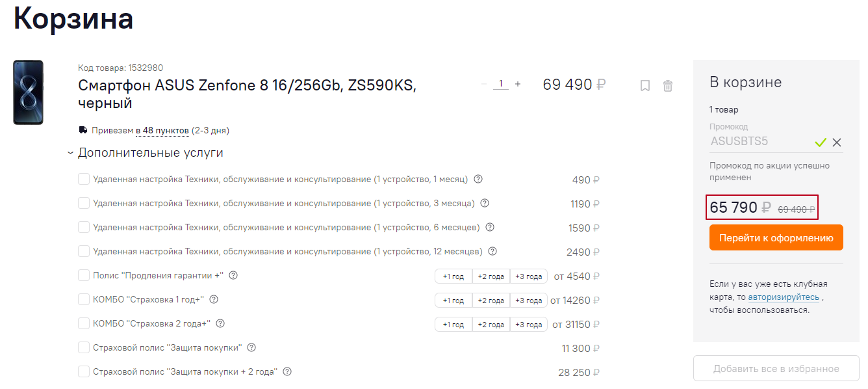Add the ASUS Zenfone to favorites (bookmark icon)
The image size is (868, 389).
click(x=645, y=85)
